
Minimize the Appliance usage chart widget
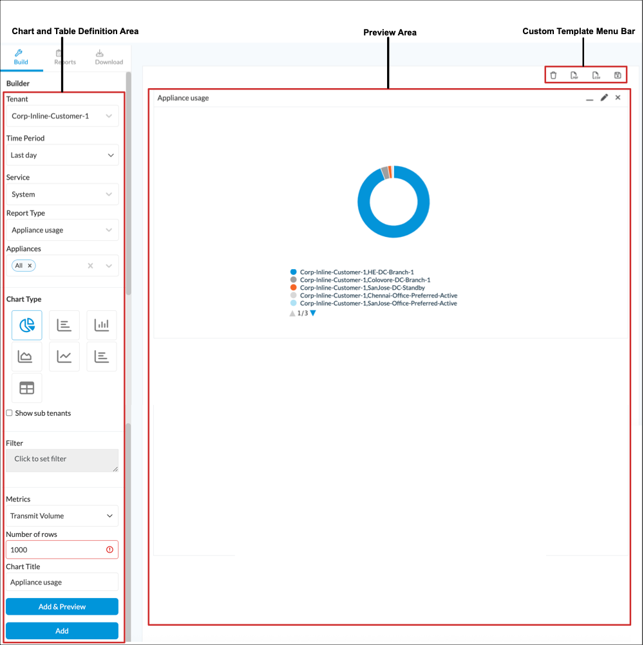click(x=590, y=98)
